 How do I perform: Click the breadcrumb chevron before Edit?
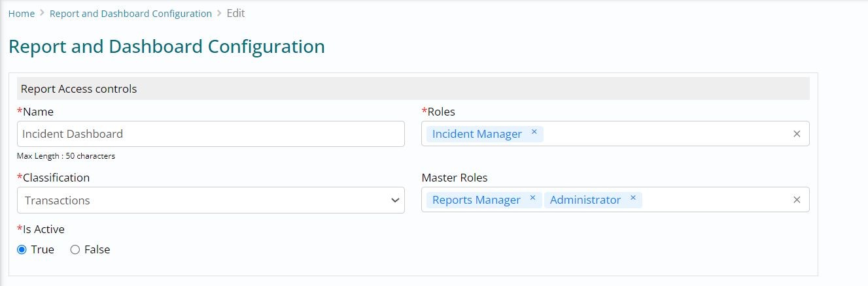point(219,13)
